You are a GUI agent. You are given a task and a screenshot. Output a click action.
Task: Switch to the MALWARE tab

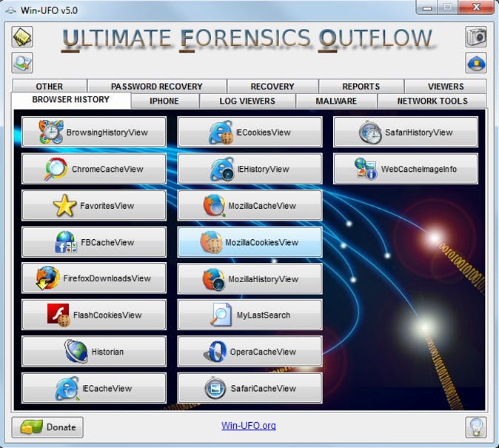[336, 101]
